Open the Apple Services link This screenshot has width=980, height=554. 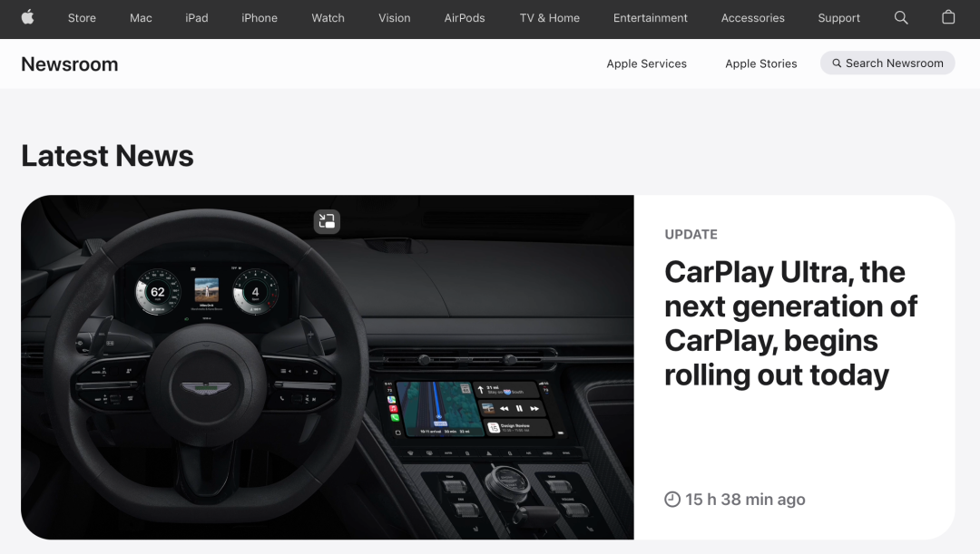click(x=646, y=63)
